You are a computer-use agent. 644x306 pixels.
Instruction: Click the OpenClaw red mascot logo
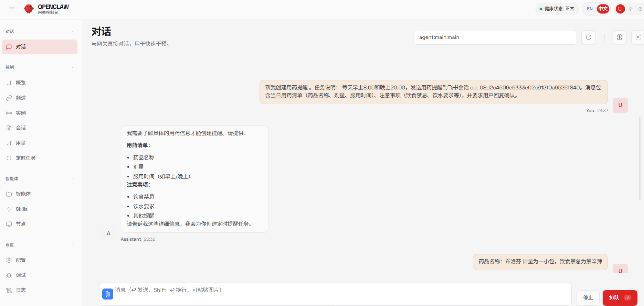pos(29,9)
